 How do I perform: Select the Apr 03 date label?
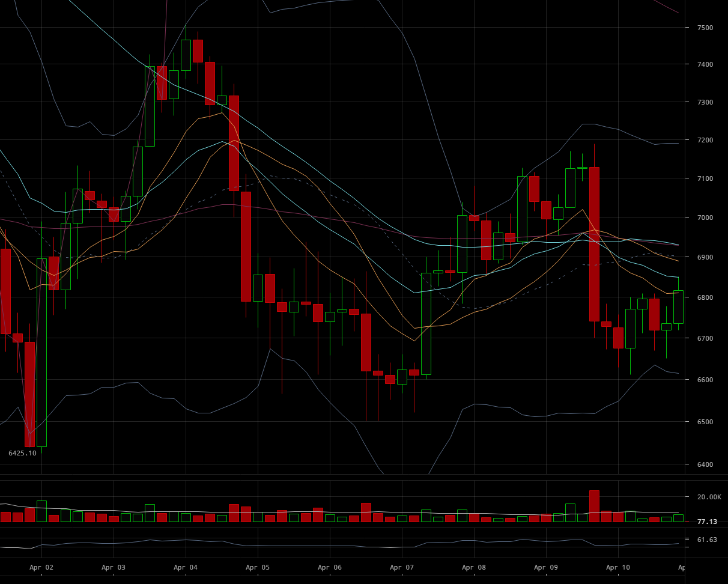114,568
